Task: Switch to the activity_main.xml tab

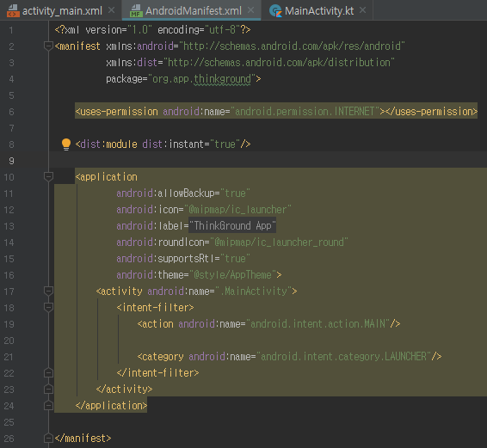Action: (62, 11)
